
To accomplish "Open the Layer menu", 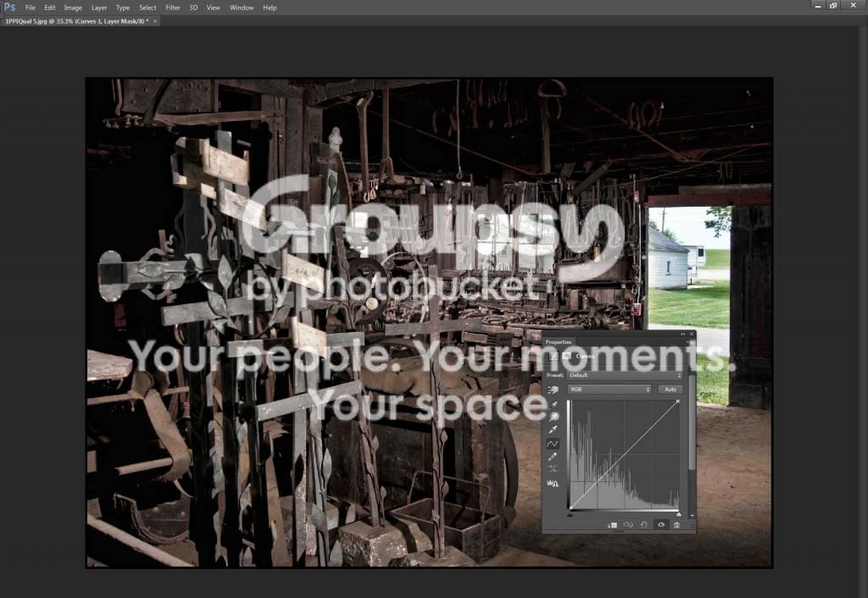I will [99, 8].
